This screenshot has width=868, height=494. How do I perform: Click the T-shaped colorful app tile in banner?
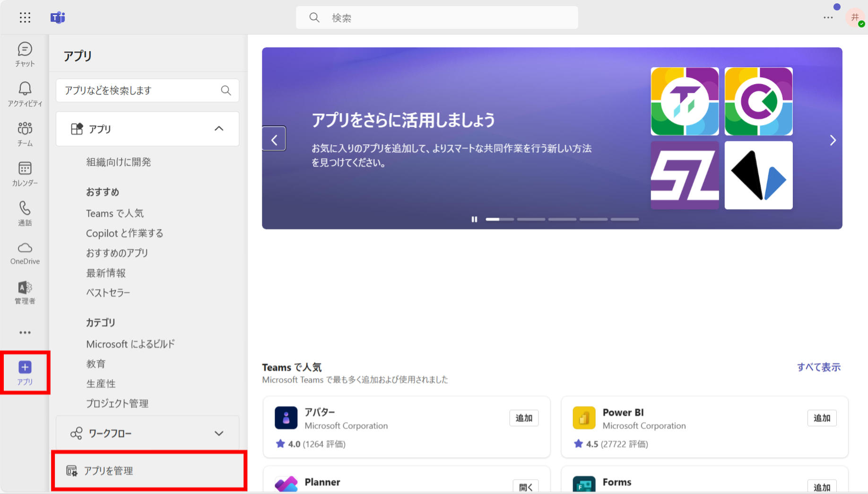[x=685, y=101]
